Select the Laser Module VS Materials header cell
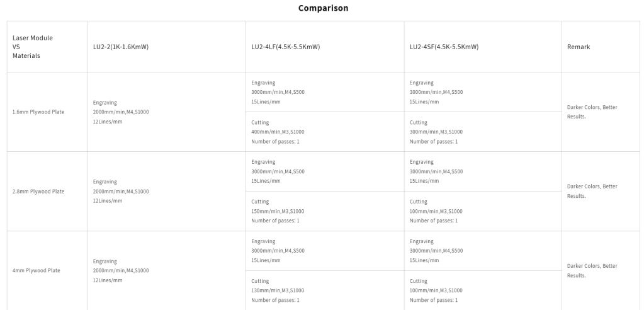644x310 pixels. (33, 47)
